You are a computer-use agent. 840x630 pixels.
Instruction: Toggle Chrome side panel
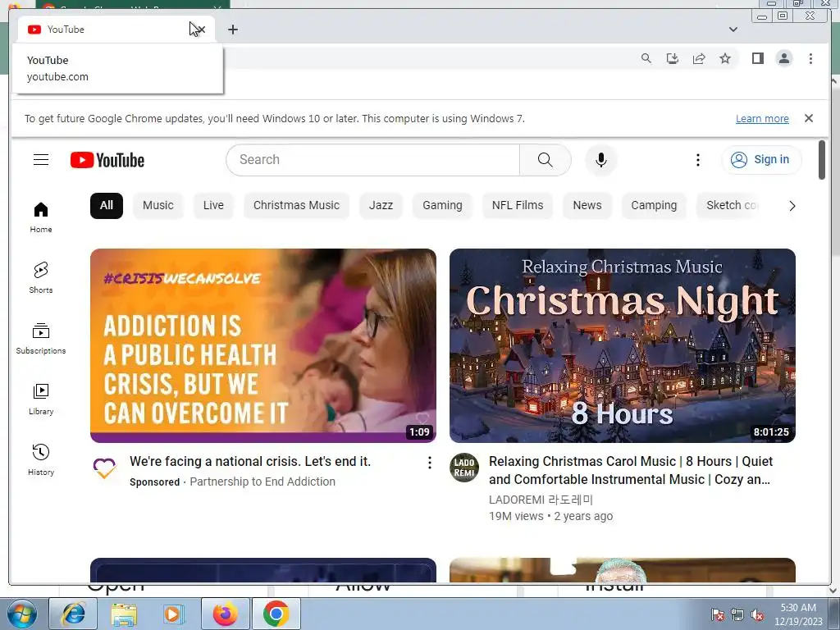click(757, 58)
